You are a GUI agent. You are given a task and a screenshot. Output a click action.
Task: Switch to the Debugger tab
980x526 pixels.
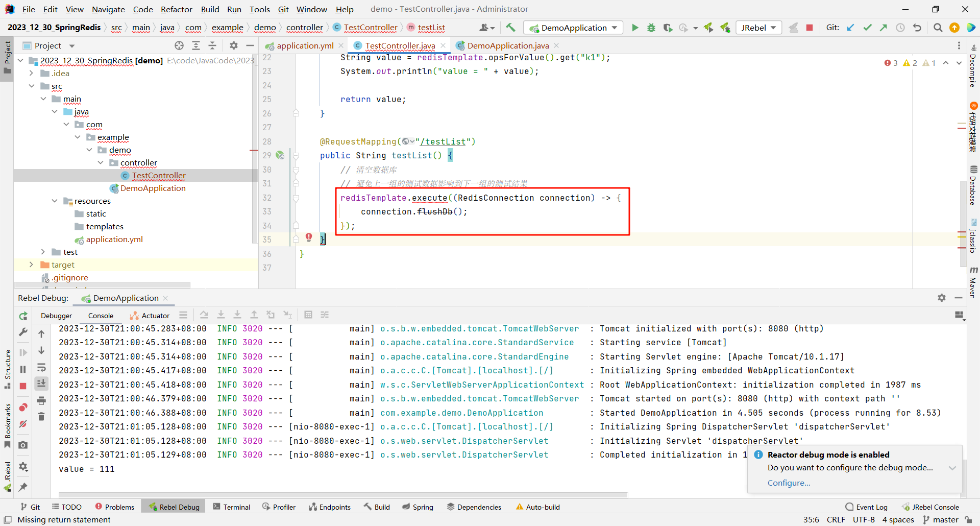[x=56, y=316]
